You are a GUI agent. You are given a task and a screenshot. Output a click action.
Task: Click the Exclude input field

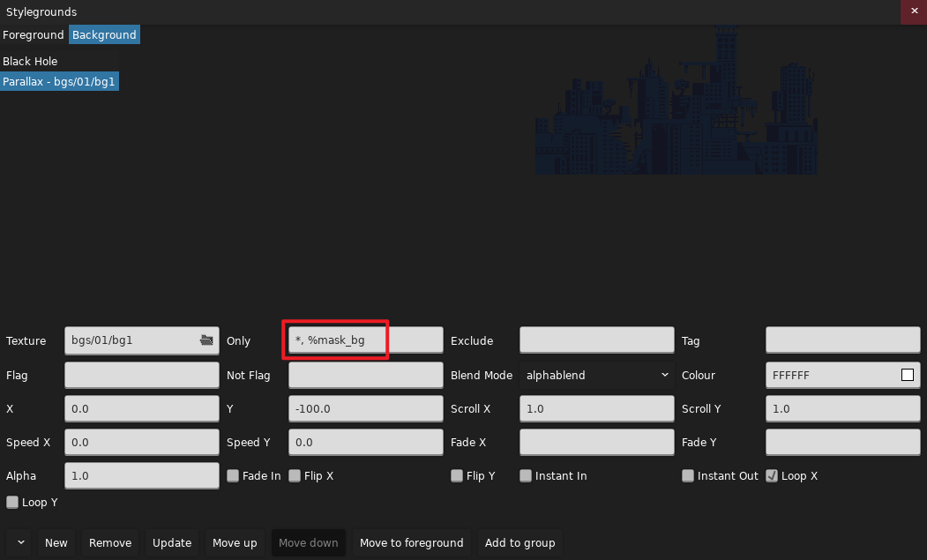[596, 340]
